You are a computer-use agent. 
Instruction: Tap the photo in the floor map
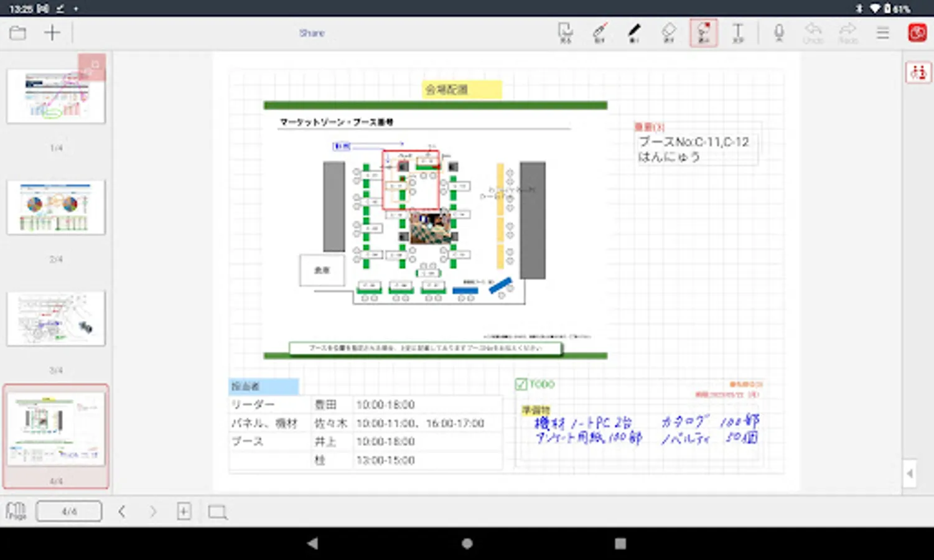click(431, 228)
